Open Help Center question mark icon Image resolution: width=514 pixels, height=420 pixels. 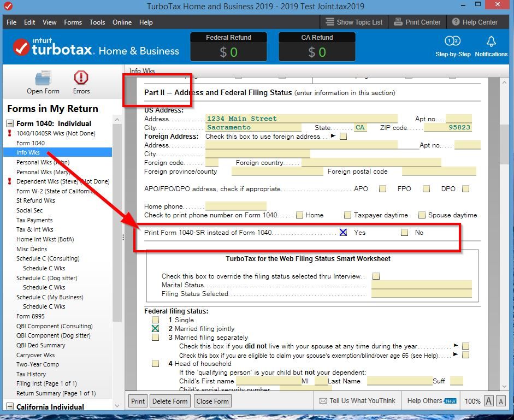[456, 22]
